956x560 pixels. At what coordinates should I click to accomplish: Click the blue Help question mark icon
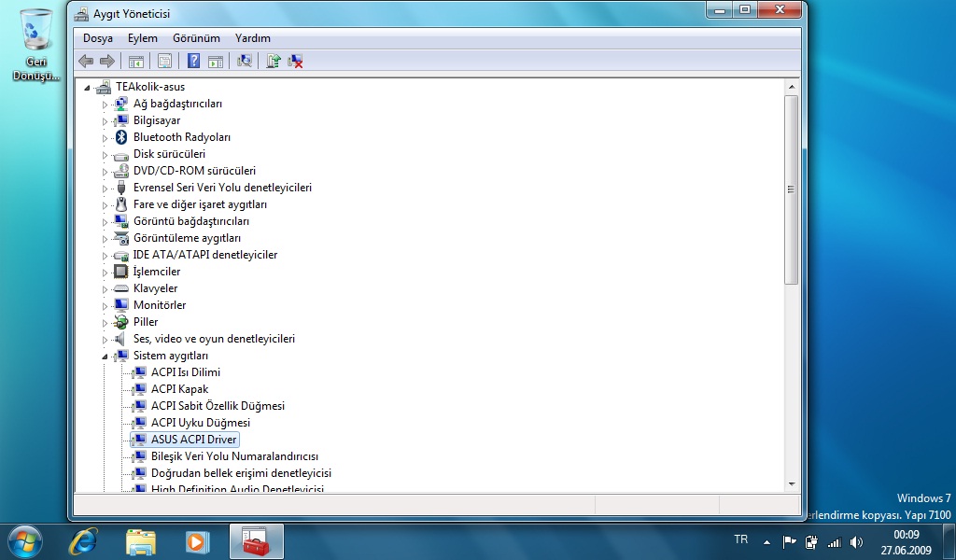194,61
